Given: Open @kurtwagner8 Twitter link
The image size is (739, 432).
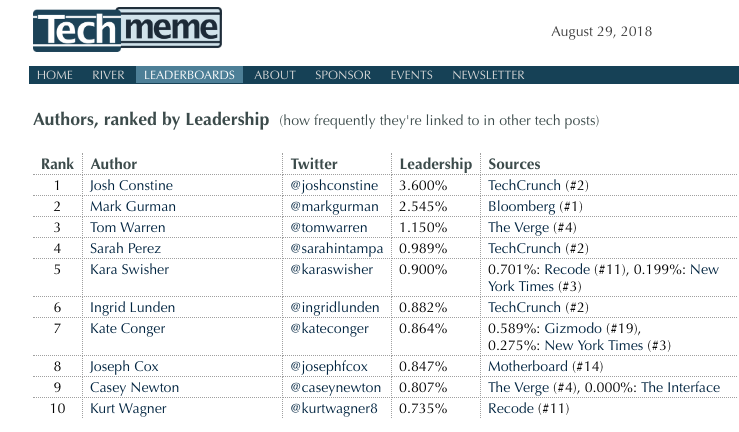Looking at the screenshot, I should (333, 409).
